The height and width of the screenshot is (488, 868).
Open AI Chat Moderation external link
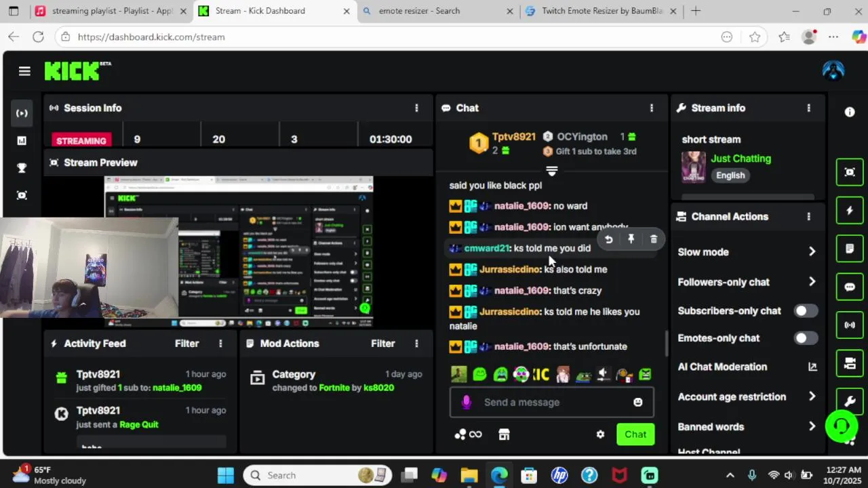click(x=812, y=367)
